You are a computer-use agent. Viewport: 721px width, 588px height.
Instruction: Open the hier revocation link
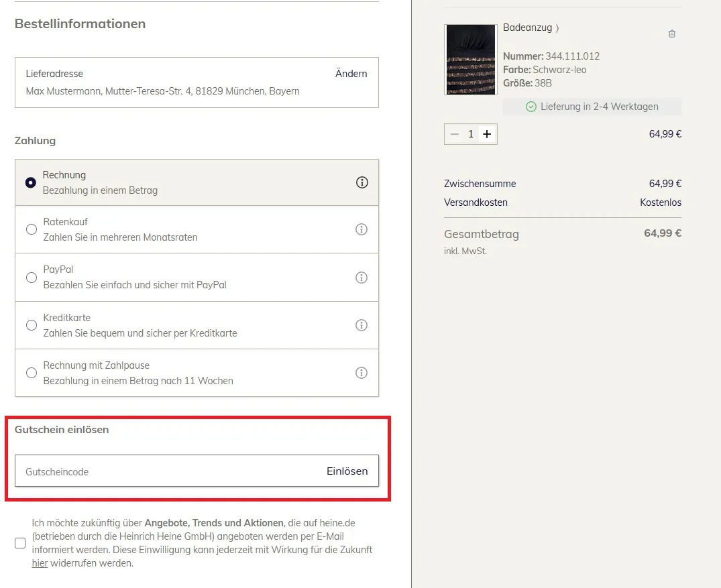pos(40,563)
